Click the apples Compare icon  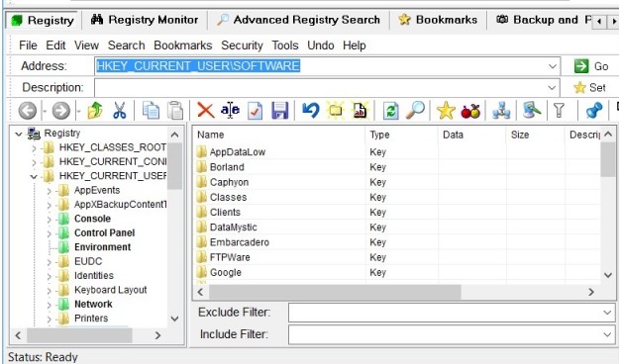click(x=470, y=111)
